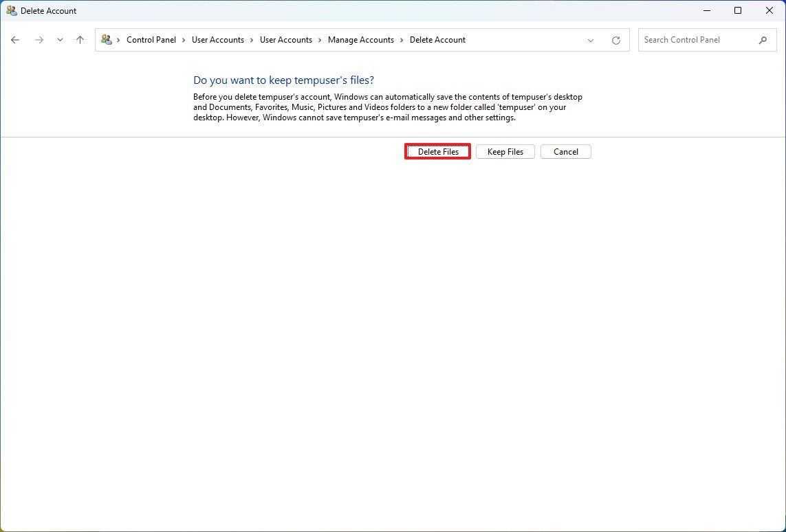Expand the breadcrumb chevron after Manage Accounts
The height and width of the screenshot is (532, 786).
point(401,40)
